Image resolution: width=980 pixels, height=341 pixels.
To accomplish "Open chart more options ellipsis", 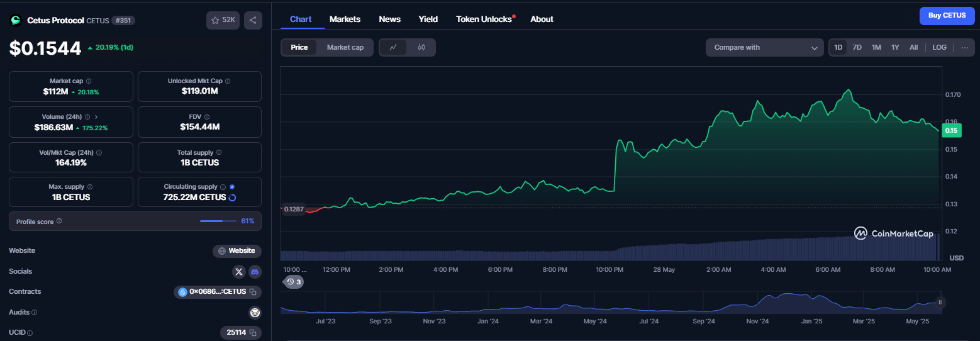I will pyautogui.click(x=965, y=47).
